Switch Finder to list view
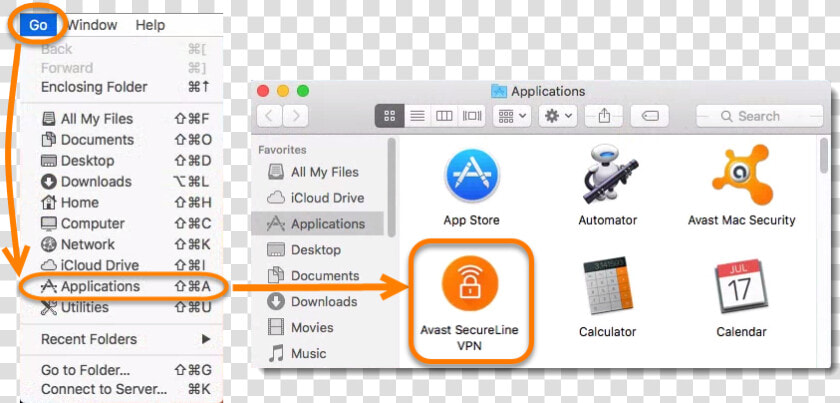The height and width of the screenshot is (403, 840). pos(417,116)
